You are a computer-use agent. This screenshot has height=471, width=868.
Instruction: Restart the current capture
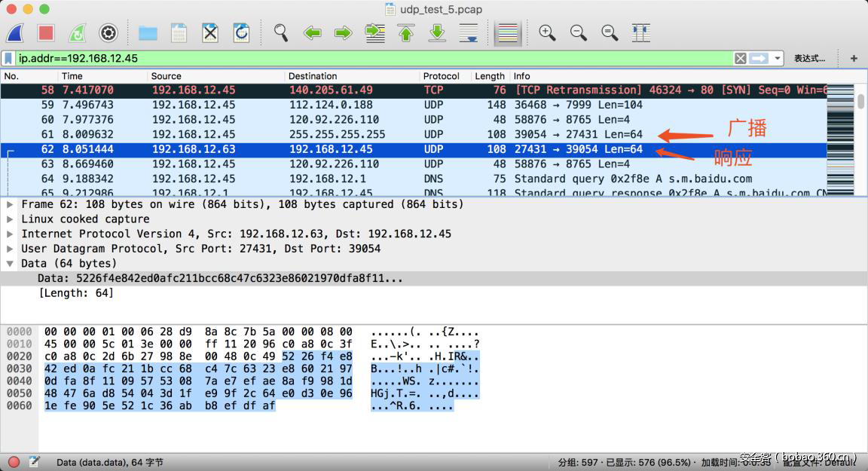point(77,33)
